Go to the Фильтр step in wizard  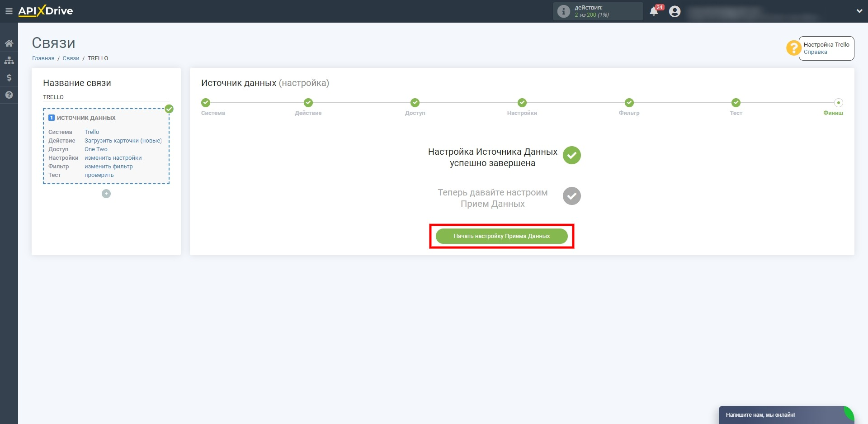pos(629,103)
